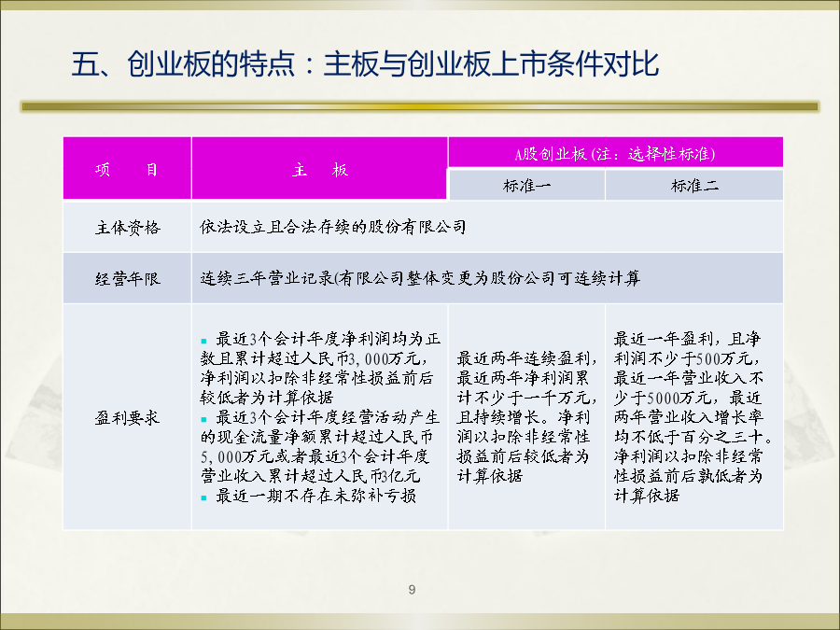Click the 主 板 column header
Image resolution: width=840 pixels, height=630 pixels.
click(320, 169)
